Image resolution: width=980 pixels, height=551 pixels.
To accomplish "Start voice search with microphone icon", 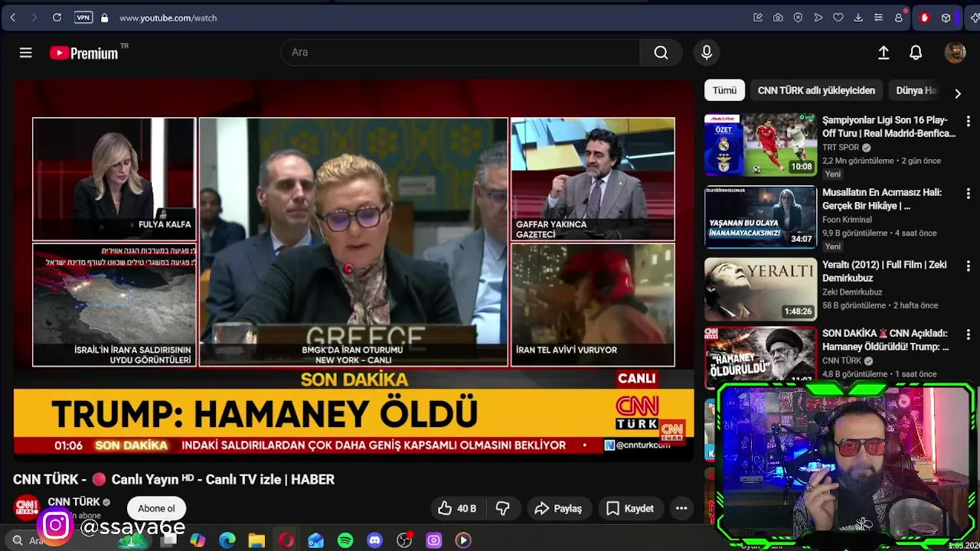I will (707, 52).
